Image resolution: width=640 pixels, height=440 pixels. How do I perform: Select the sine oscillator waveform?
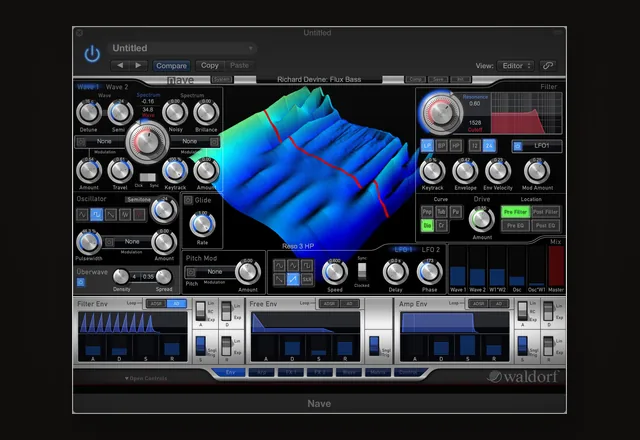pyautogui.click(x=82, y=214)
